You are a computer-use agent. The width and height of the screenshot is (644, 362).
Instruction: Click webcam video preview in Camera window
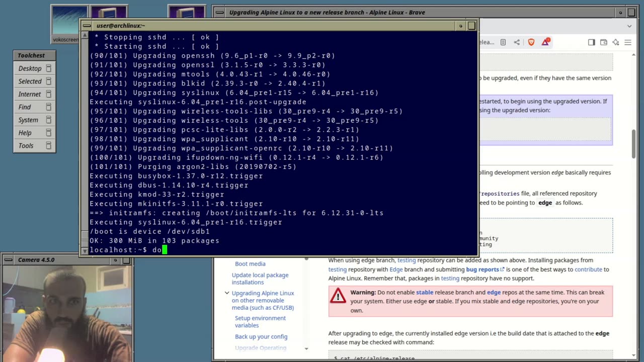[66, 313]
